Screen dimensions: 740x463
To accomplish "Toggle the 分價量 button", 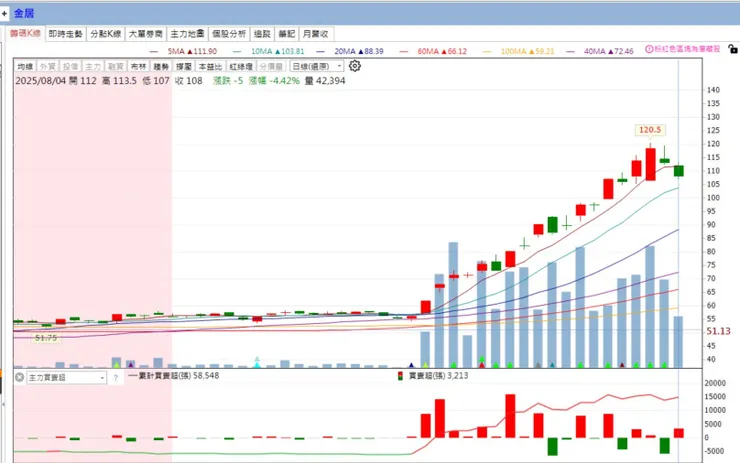I will coord(271,67).
